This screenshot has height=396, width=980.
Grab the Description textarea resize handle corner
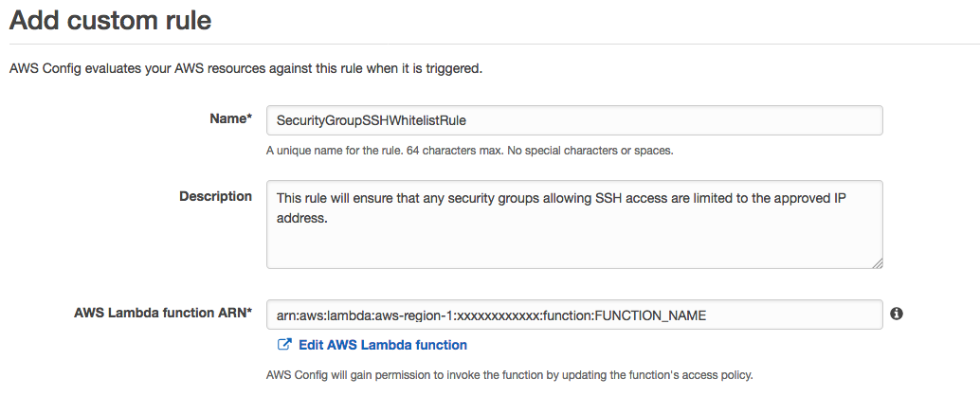point(878,263)
